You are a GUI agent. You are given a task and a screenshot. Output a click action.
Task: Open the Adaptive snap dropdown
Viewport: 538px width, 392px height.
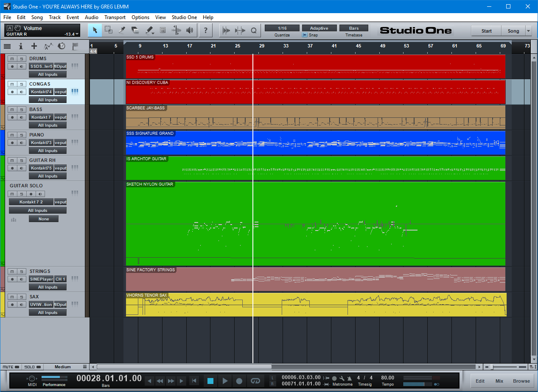[x=319, y=28]
